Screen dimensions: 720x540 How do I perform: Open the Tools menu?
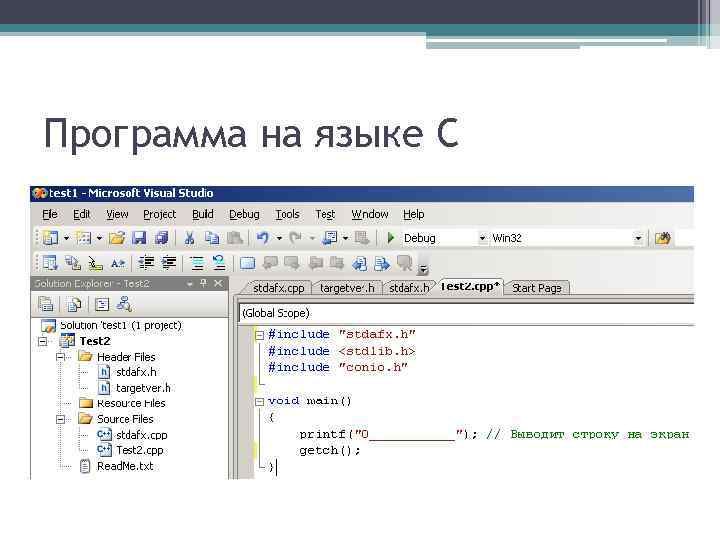(287, 214)
